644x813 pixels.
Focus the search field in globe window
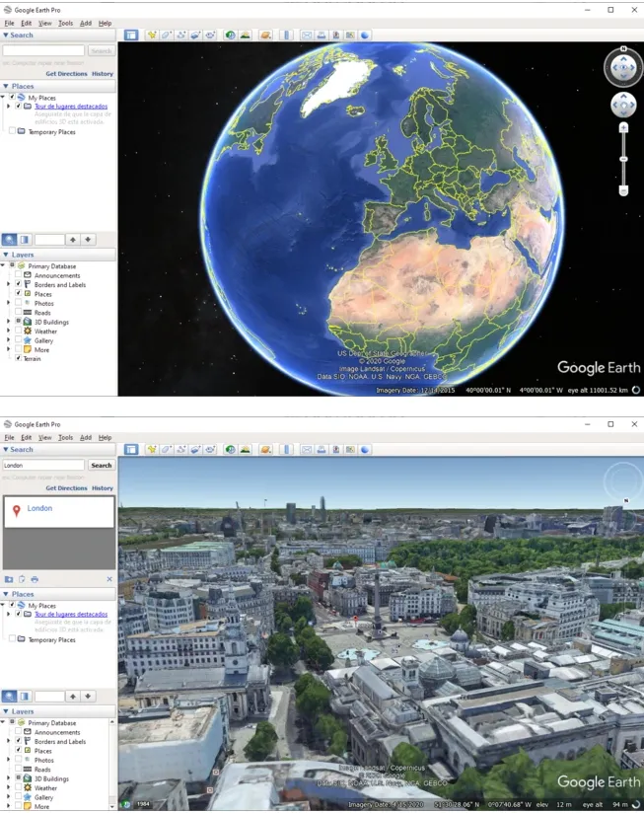(43, 51)
